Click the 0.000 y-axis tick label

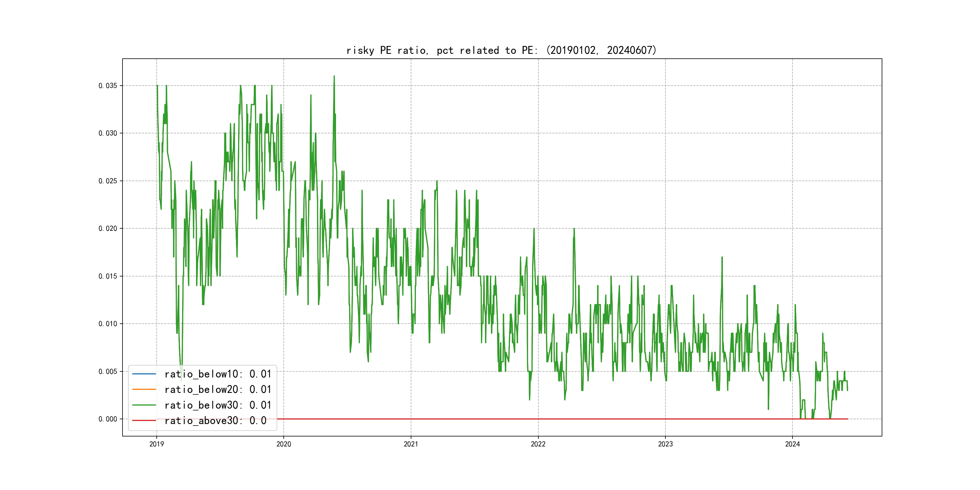pyautogui.click(x=108, y=419)
